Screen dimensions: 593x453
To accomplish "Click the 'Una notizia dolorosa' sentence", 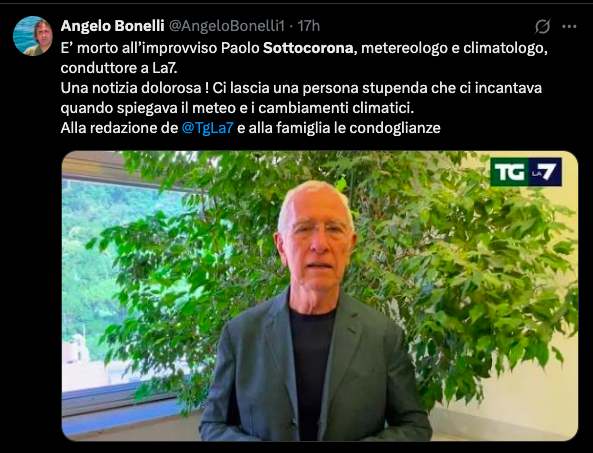I will point(134,88).
